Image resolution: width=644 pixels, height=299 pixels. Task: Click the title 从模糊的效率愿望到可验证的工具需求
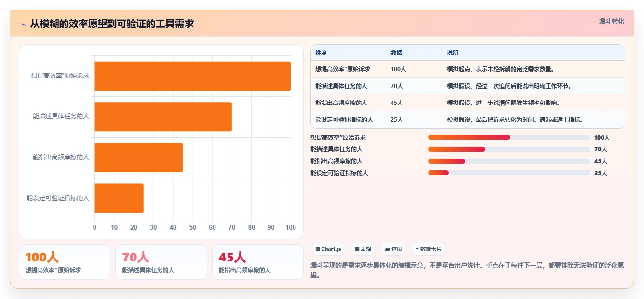(x=112, y=24)
